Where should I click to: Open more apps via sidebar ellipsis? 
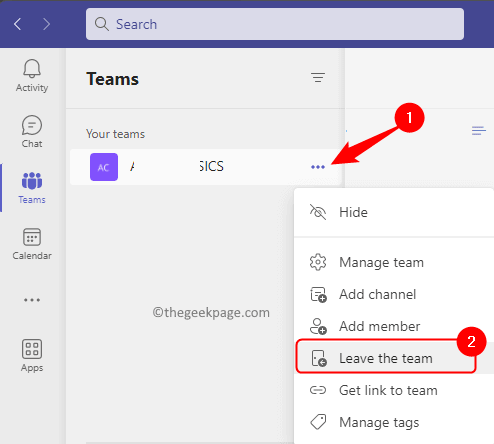32,300
